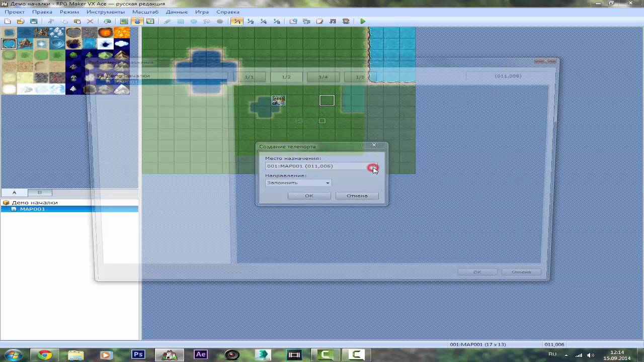Open the Направление dropdown showing Запомнить
Image resolution: width=644 pixels, height=362 pixels.
(298, 183)
